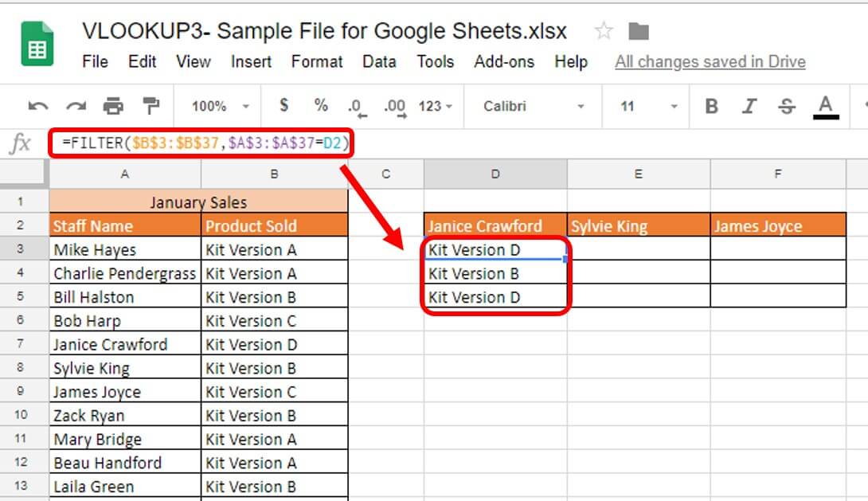Expand the 100% zoom dropdown
Image resolution: width=868 pixels, height=501 pixels.
point(221,106)
